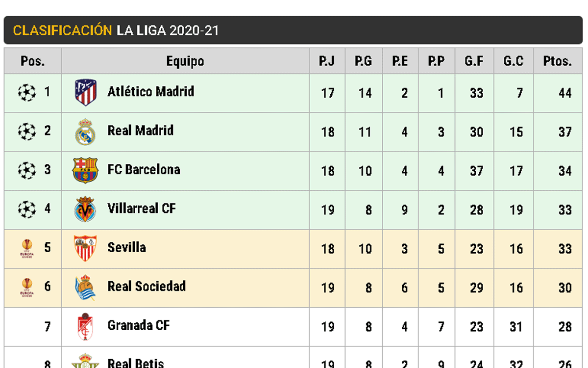Click the P.J column header

327,61
